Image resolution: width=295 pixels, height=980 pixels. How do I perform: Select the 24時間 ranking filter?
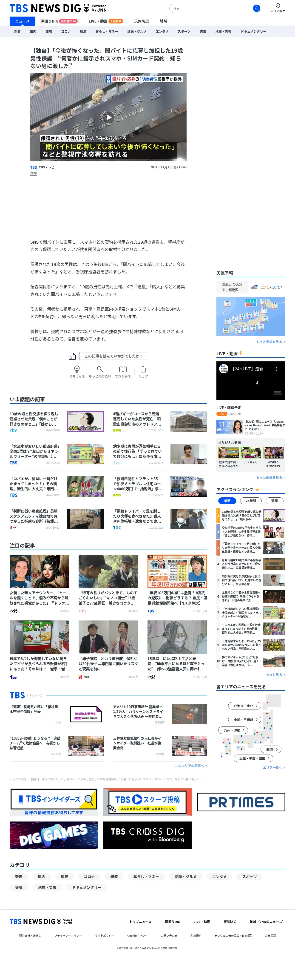251,501
